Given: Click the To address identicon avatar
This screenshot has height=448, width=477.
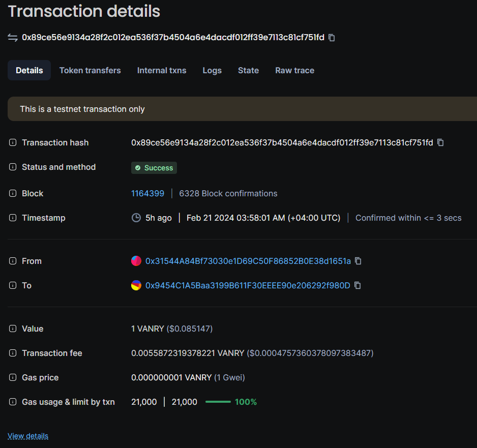Looking at the screenshot, I should coord(136,285).
